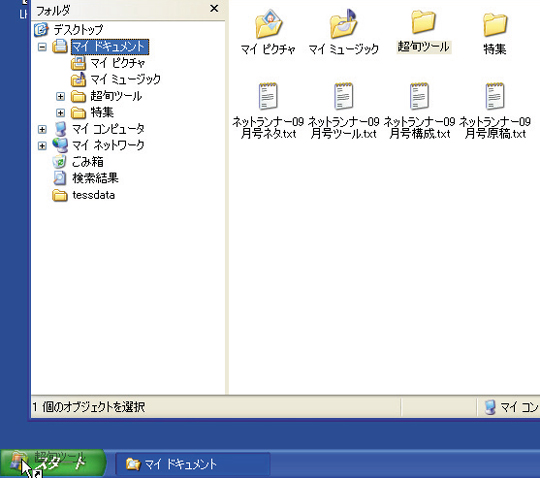
Task: Click the ごみ箱 recycle bin icon
Action: [60, 162]
